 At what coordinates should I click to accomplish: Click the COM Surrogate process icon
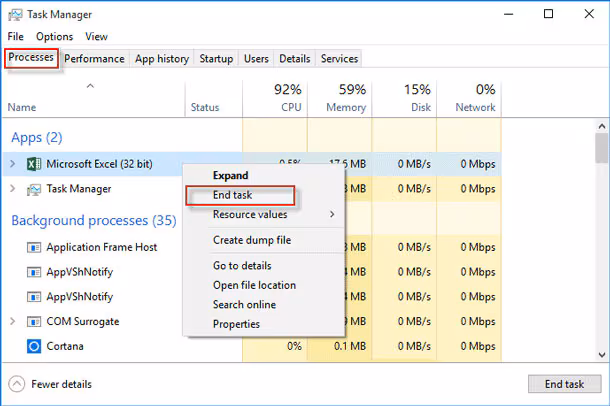[32, 321]
